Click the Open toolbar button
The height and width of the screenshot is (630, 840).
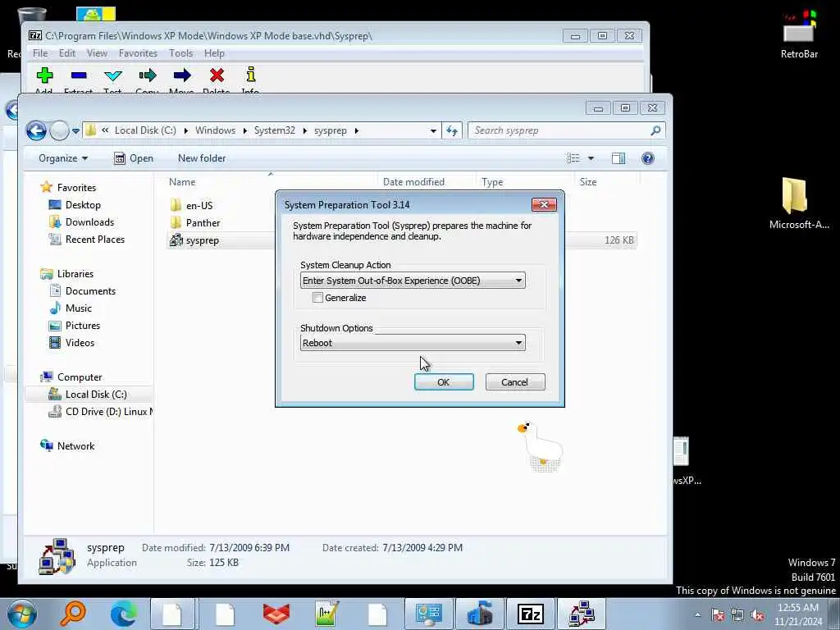coord(134,158)
